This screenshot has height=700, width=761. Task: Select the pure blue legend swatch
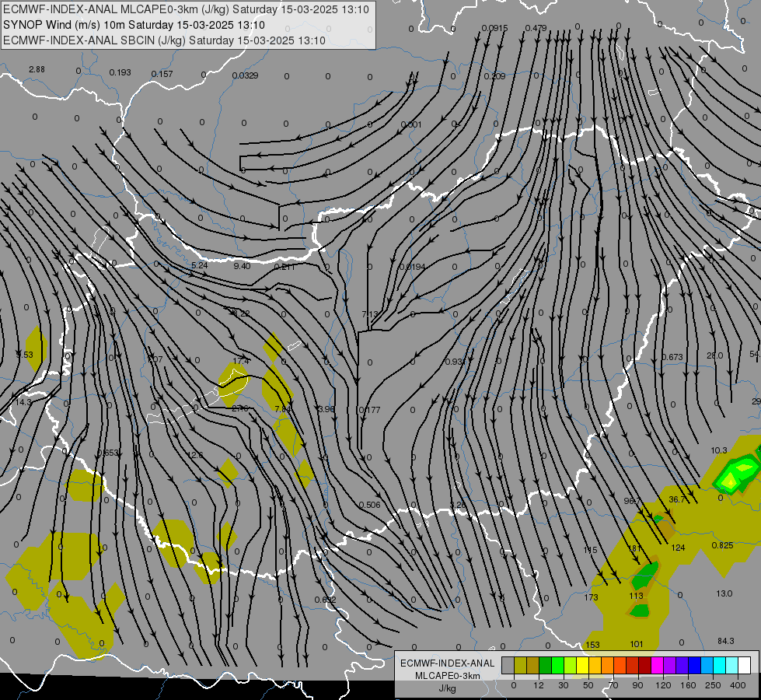click(x=695, y=665)
